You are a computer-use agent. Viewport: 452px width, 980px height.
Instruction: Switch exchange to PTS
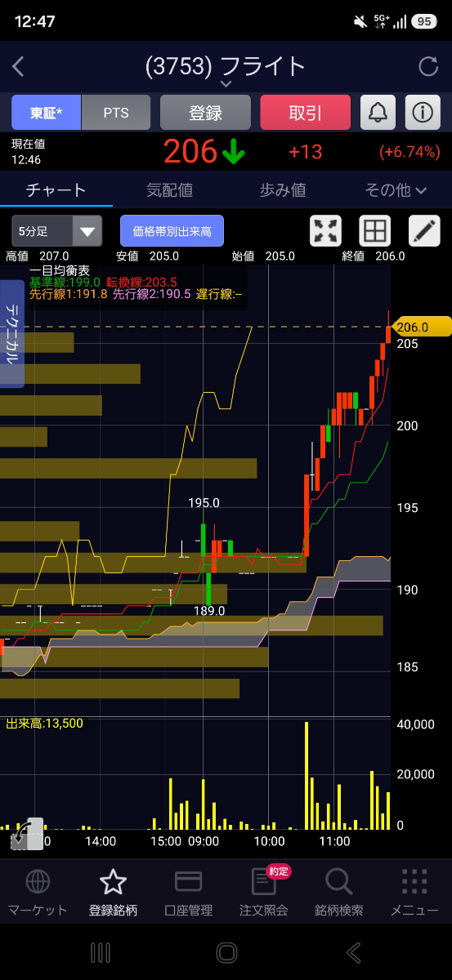click(116, 113)
